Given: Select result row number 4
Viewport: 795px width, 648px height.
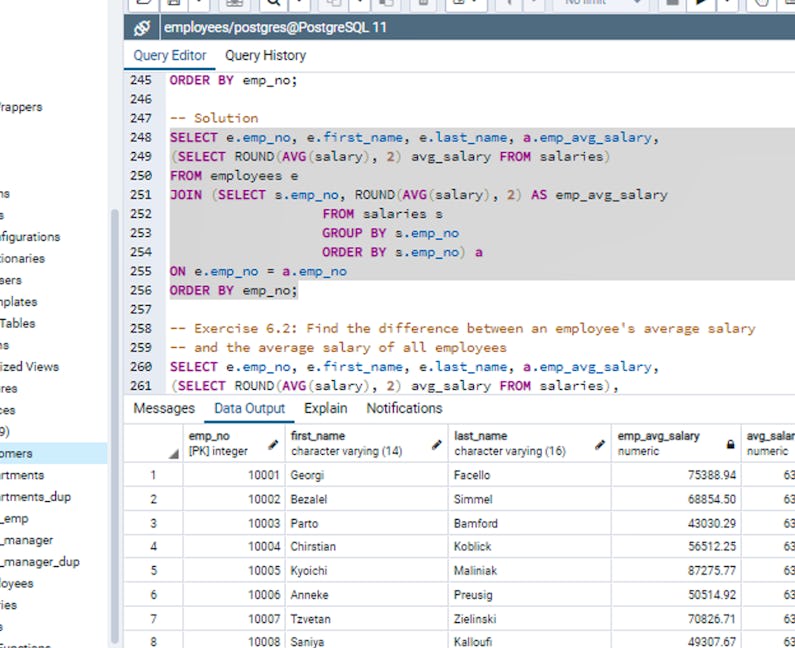Looking at the screenshot, I should click(153, 547).
